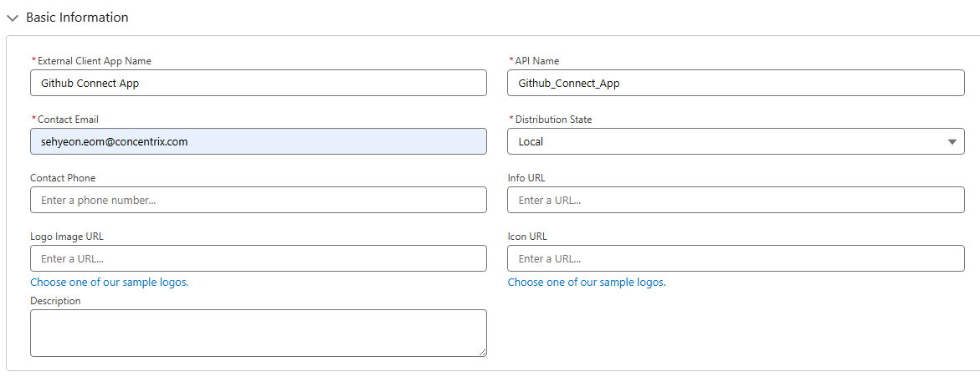Click inside the Description text area
This screenshot has height=377, width=980.
[258, 333]
